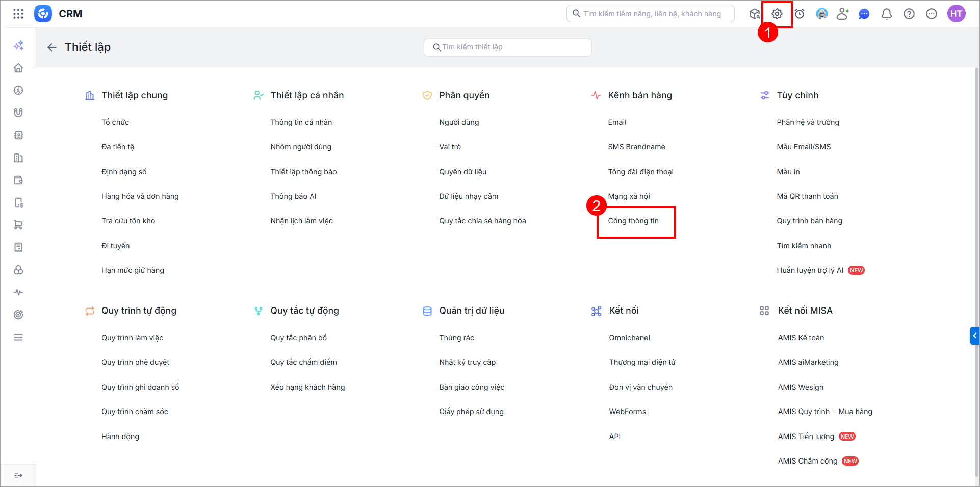Open Nhật ký truy cập
Image resolution: width=980 pixels, height=487 pixels.
click(467, 362)
